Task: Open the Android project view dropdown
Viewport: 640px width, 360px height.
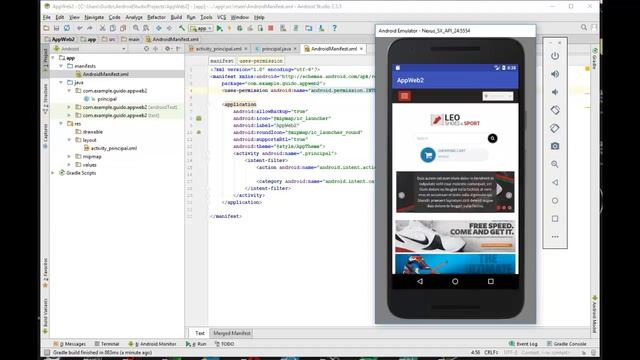Action: tap(90, 49)
